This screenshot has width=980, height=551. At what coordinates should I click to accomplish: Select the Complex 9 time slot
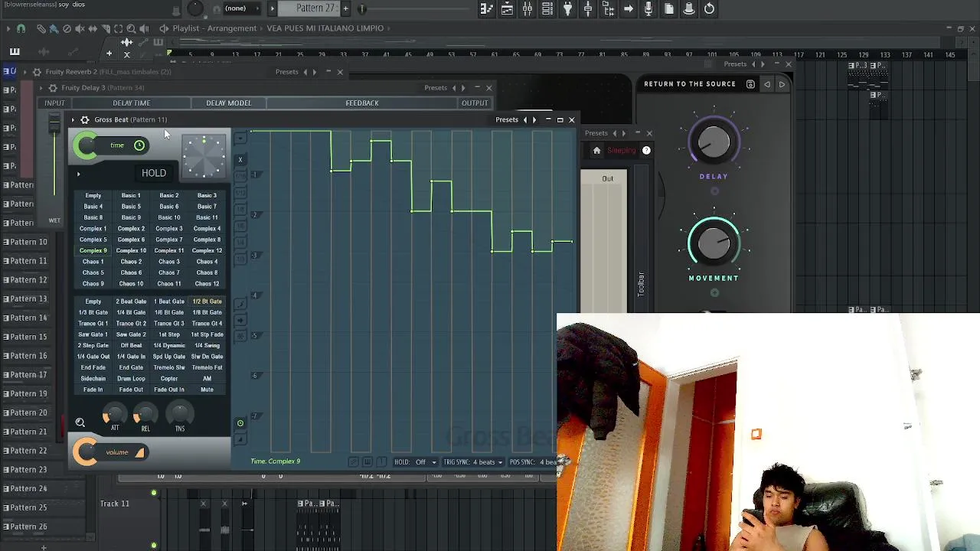[x=93, y=251]
